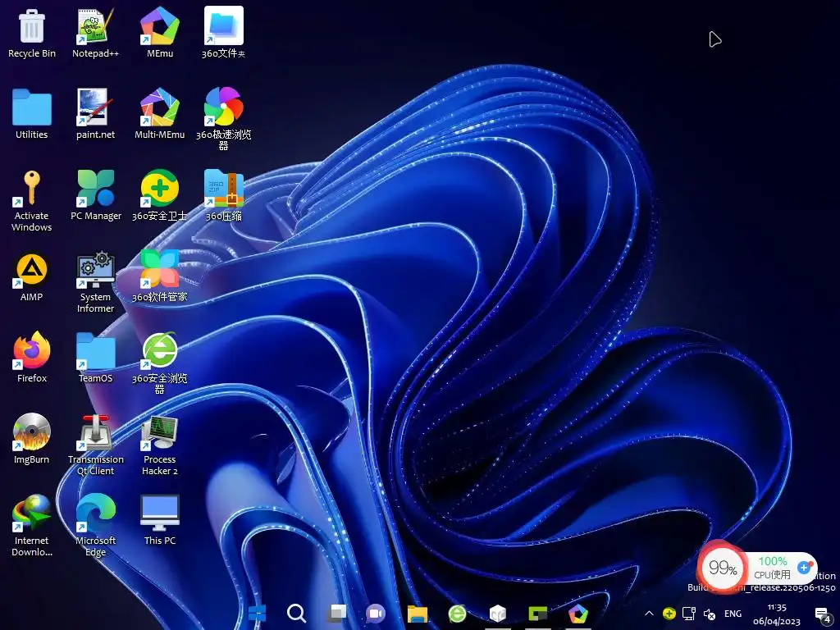Open Task View from the taskbar

(x=336, y=614)
